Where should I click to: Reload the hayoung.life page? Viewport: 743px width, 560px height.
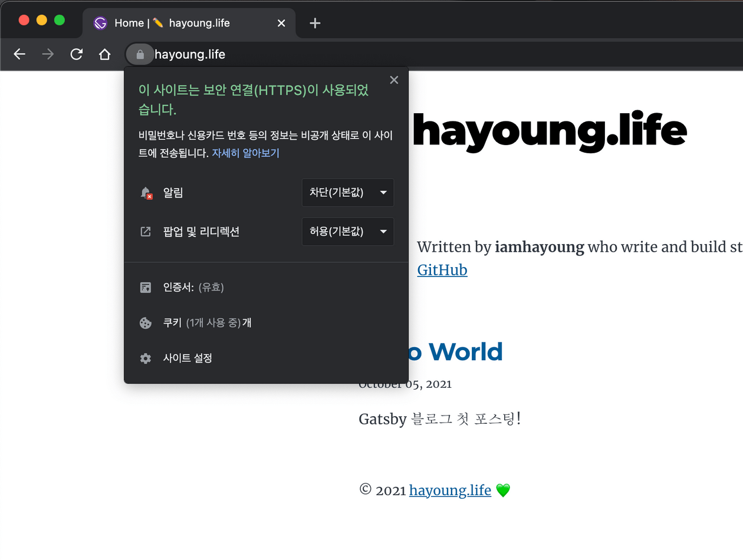pyautogui.click(x=77, y=54)
